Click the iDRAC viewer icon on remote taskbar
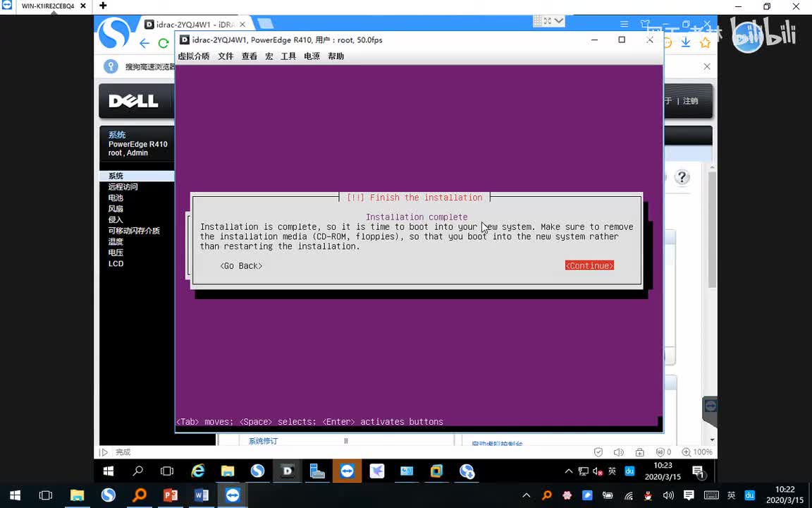812x508 pixels. coord(288,471)
